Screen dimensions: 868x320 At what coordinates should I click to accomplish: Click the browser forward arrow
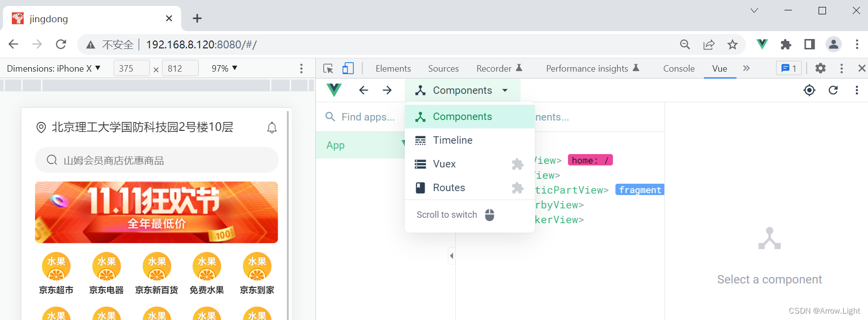pos(37,44)
